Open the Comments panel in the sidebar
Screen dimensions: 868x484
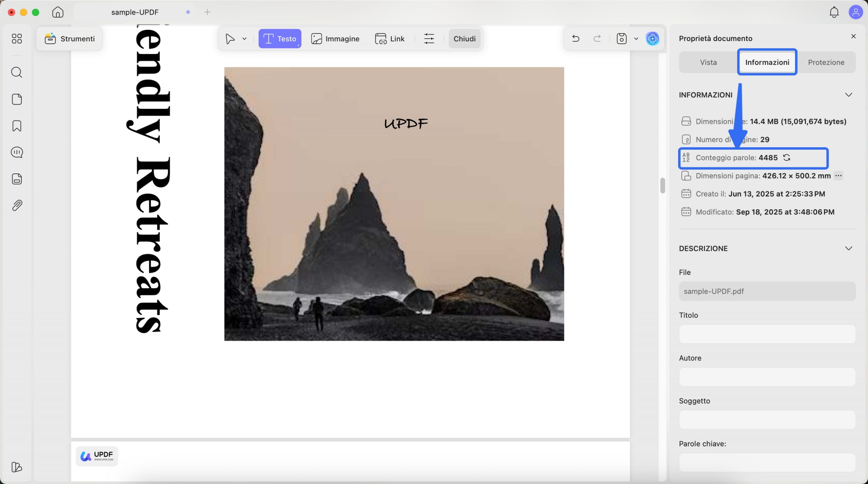[16, 152]
